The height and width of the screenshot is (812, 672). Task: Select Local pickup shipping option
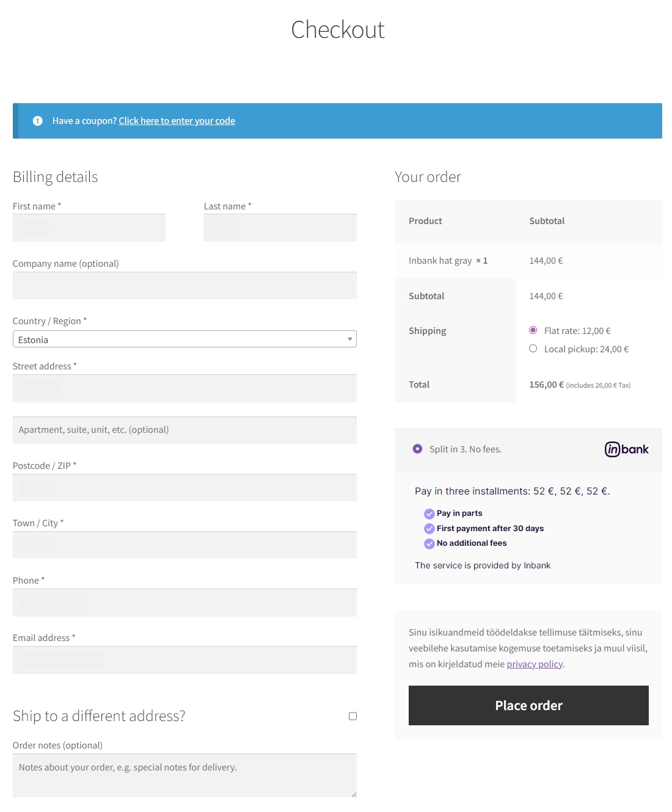[533, 349]
